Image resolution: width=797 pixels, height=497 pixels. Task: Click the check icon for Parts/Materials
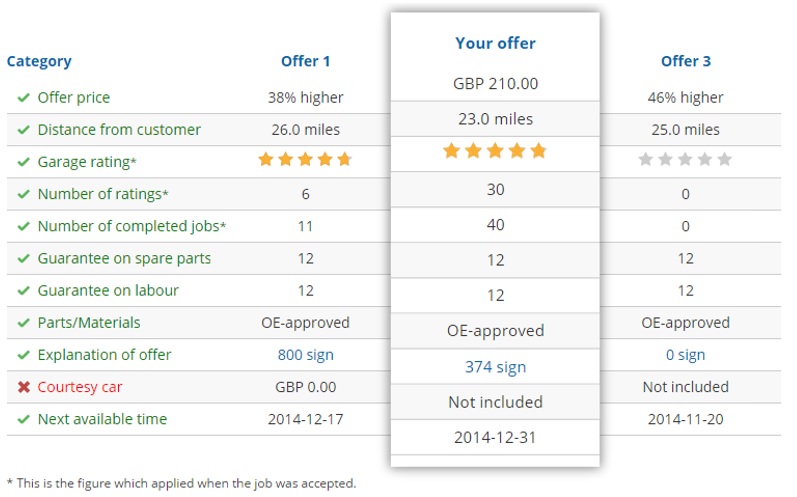(24, 323)
